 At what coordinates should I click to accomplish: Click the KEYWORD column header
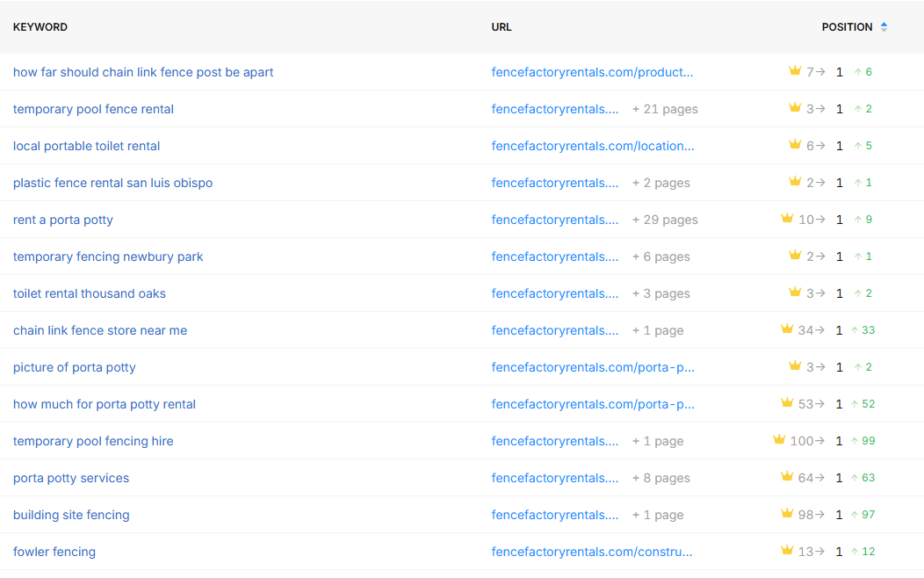click(x=40, y=27)
